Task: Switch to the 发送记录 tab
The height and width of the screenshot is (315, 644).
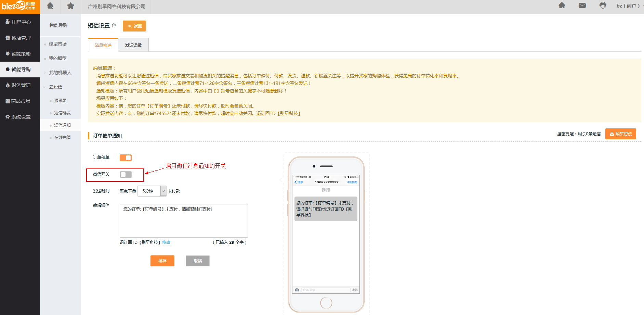Action: [133, 45]
